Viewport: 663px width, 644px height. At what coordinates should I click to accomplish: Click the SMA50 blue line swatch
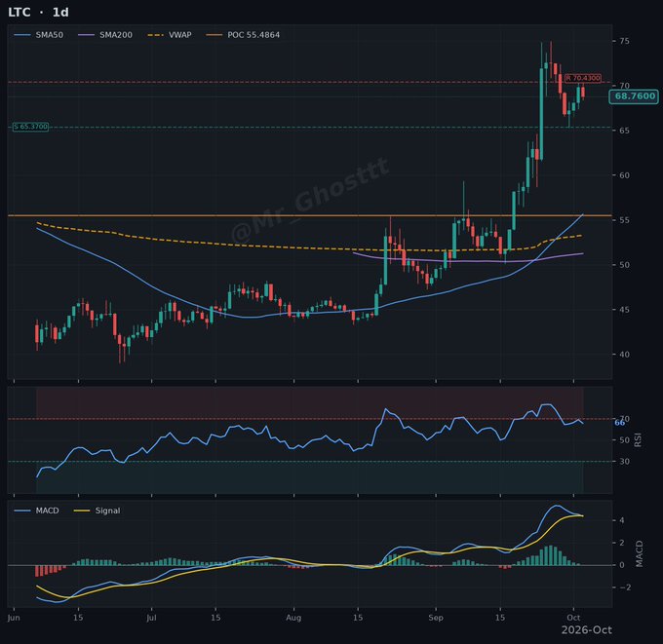click(x=22, y=35)
